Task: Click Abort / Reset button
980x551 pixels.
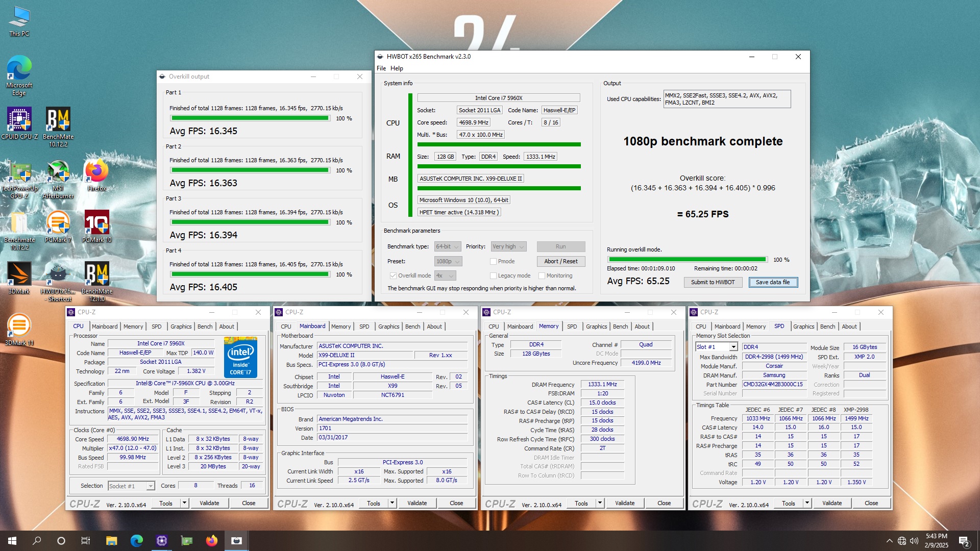Action: [x=560, y=261]
